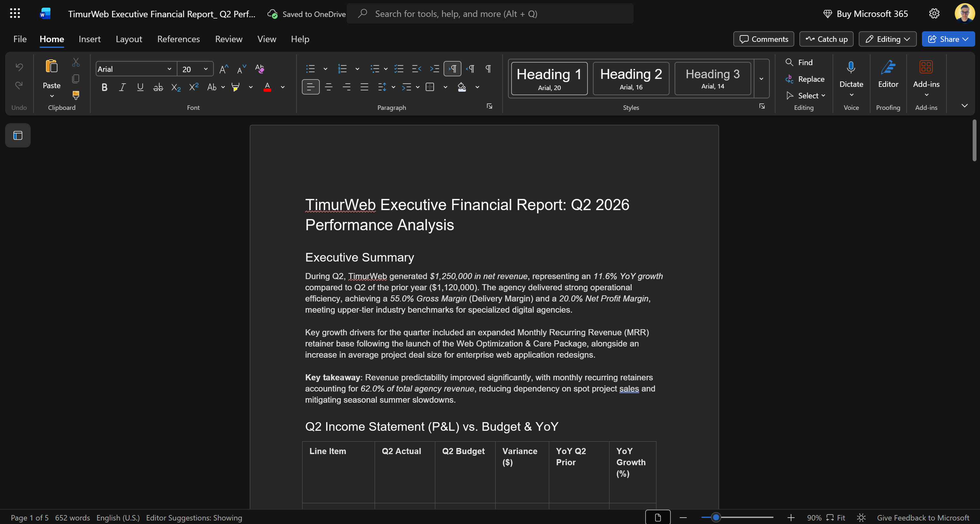Select the Format Painter brush

76,95
